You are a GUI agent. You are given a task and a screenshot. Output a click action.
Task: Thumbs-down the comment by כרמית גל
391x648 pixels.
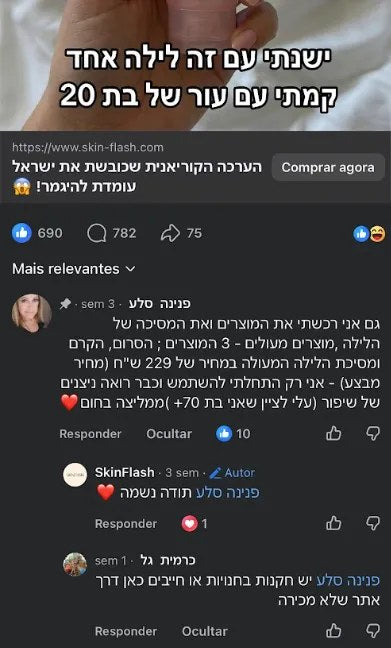tap(373, 631)
